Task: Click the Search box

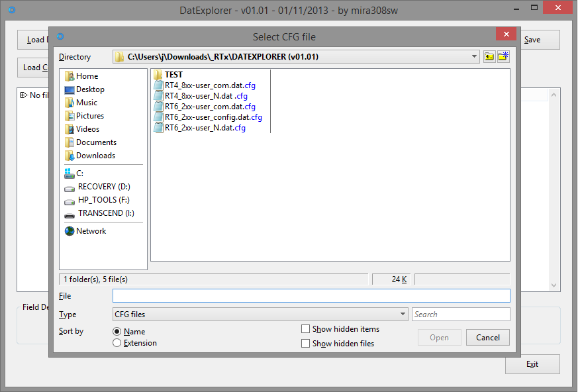Action: 461,315
